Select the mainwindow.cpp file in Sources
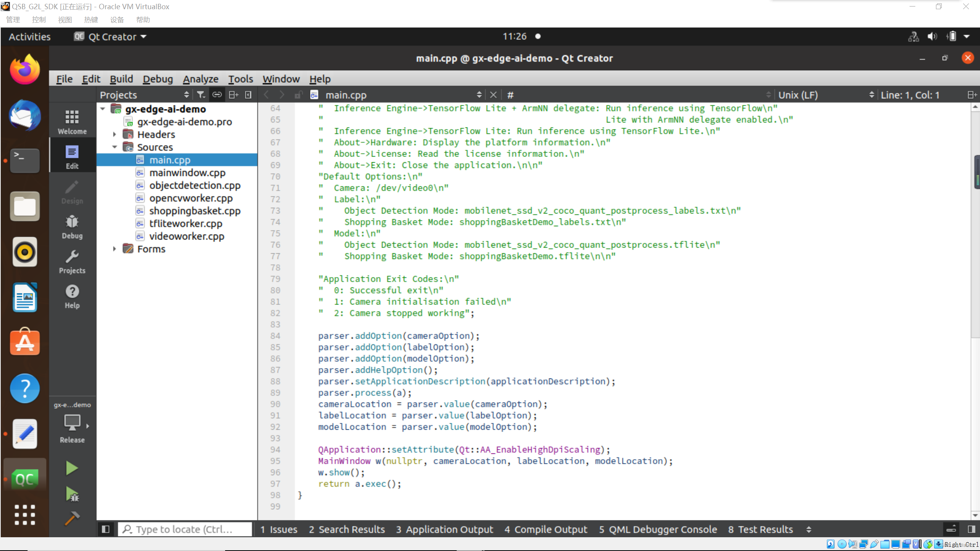Screen dimensions: 980x551 188,172
